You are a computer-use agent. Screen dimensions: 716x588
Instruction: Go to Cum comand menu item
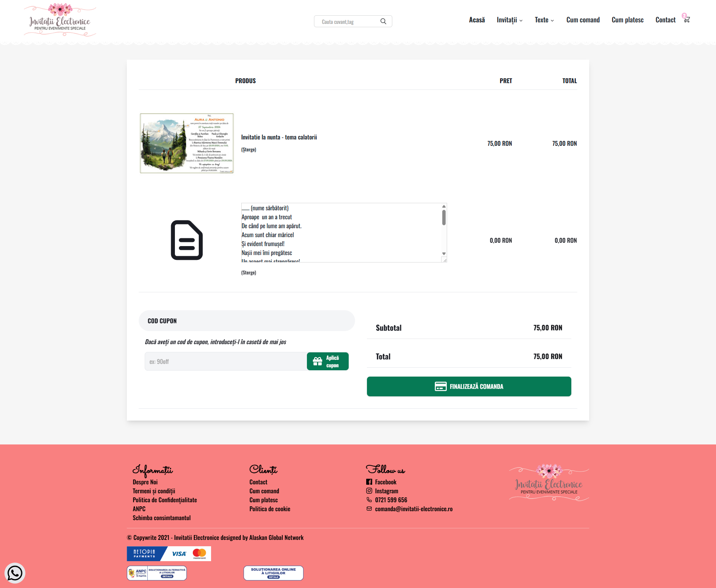[583, 20]
